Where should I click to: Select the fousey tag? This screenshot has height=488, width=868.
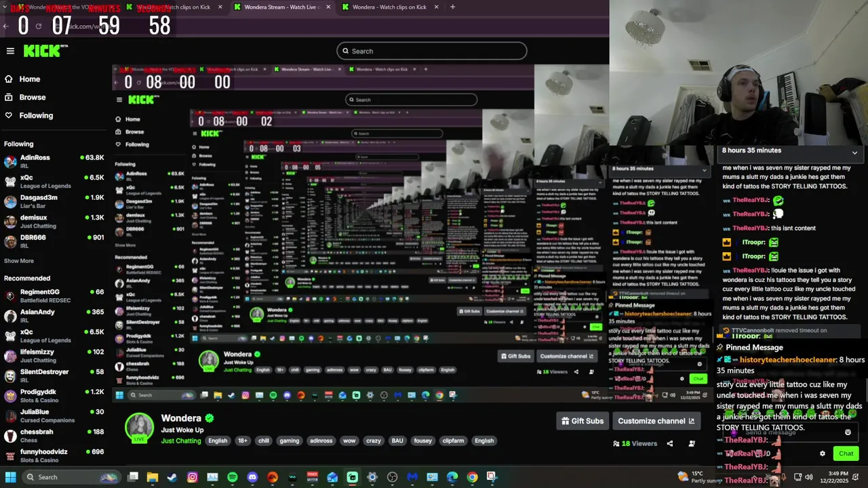(x=423, y=441)
